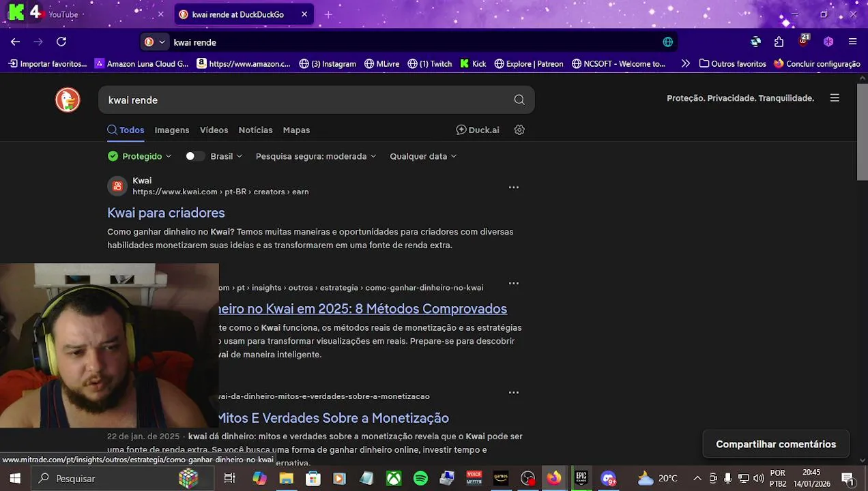The width and height of the screenshot is (868, 491).
Task: Open the Kick bookmark
Action: pyautogui.click(x=473, y=63)
